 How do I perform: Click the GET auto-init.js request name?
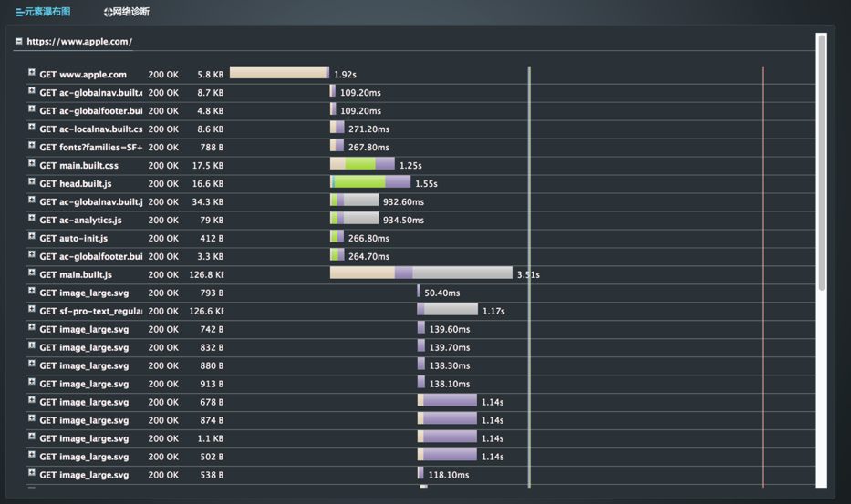[73, 238]
